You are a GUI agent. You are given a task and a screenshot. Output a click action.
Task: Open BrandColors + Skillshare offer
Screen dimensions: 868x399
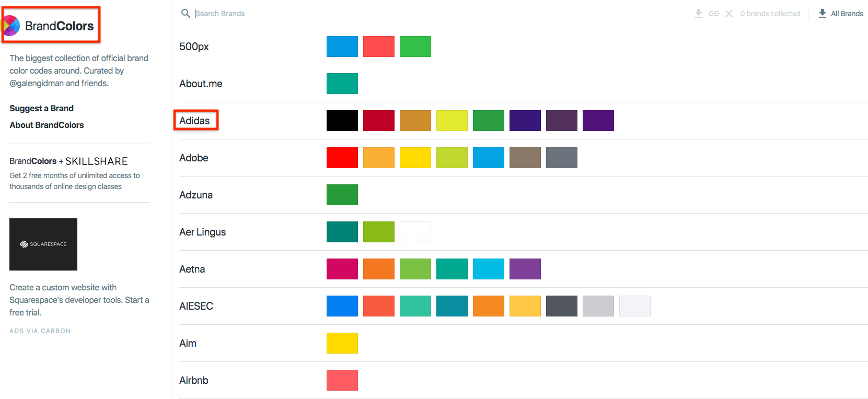coord(75,173)
